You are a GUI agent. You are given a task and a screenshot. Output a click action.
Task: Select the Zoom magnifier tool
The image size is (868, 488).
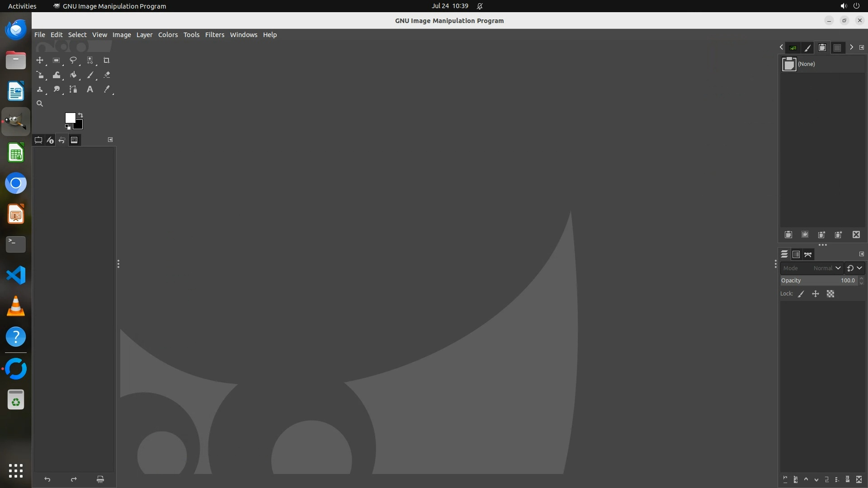40,104
